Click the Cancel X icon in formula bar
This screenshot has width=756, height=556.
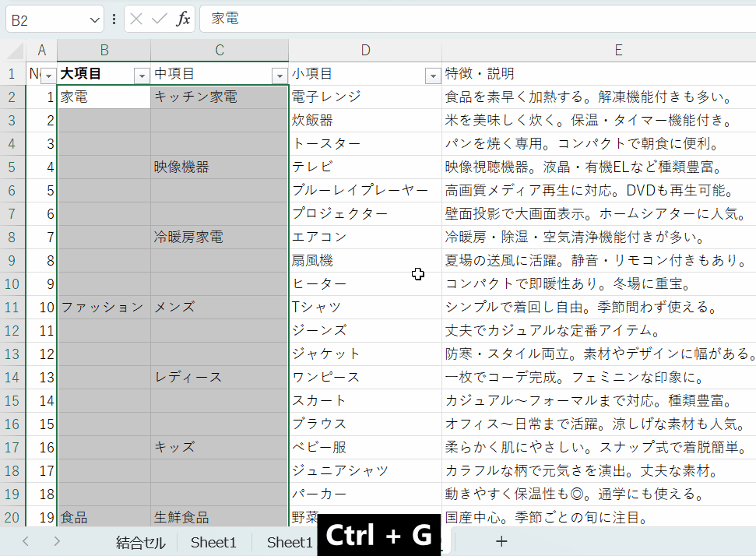(136, 19)
